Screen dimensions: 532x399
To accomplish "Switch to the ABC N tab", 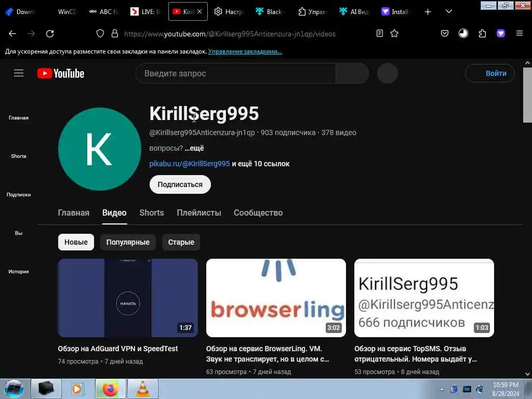I will point(103,11).
